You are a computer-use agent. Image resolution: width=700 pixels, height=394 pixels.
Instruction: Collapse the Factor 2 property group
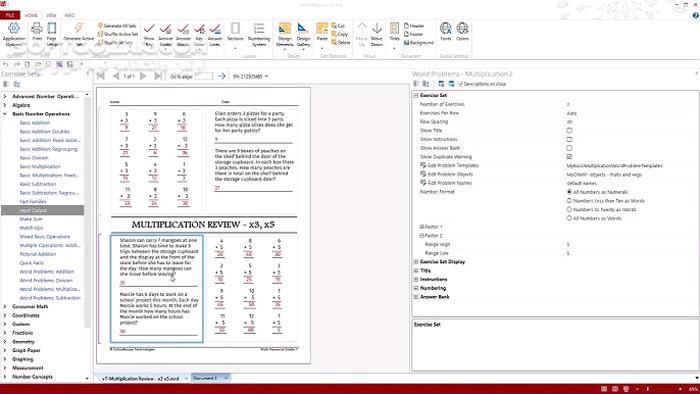(422, 236)
